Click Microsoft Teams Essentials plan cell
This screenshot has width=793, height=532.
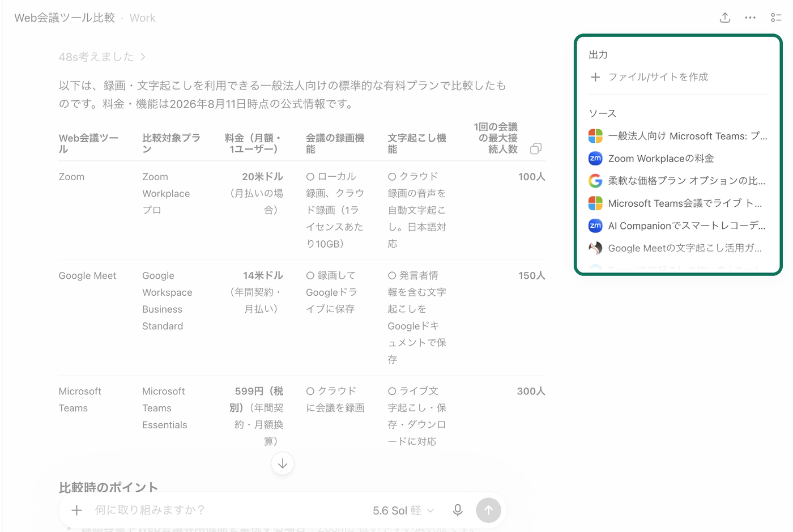tap(164, 408)
